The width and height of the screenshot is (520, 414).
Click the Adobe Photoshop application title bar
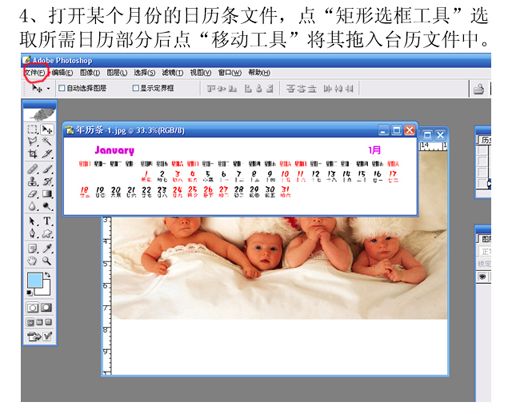click(256, 61)
